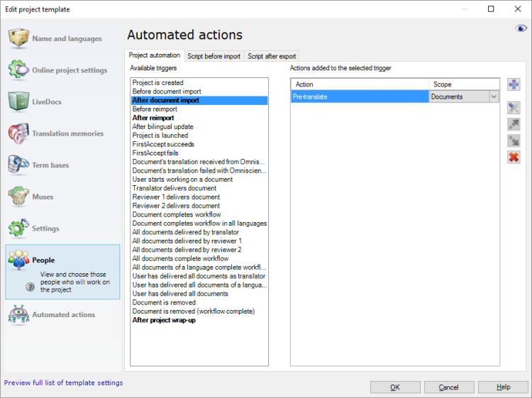Select the 'After reimport' trigger
The height and width of the screenshot is (398, 532).
[x=153, y=118]
